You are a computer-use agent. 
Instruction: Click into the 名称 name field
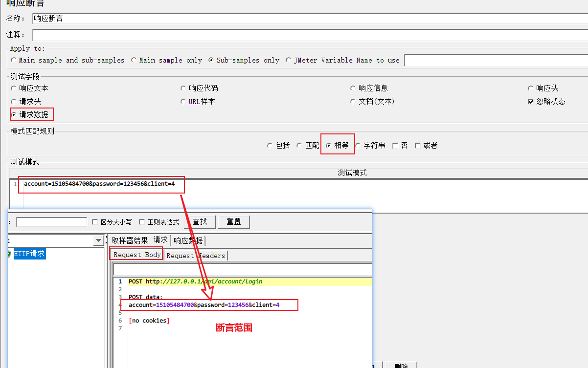click(x=308, y=19)
